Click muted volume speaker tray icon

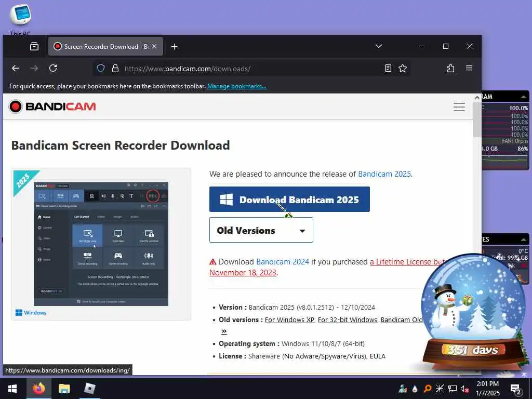click(465, 389)
